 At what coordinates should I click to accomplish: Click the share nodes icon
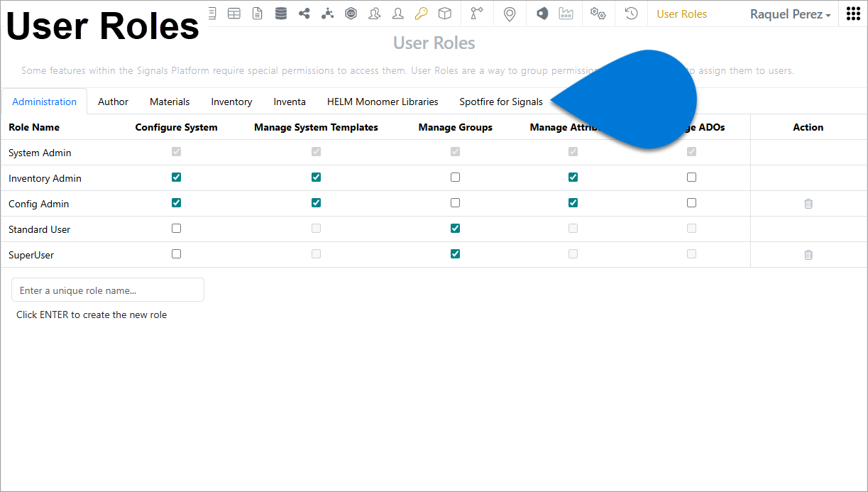click(x=304, y=13)
